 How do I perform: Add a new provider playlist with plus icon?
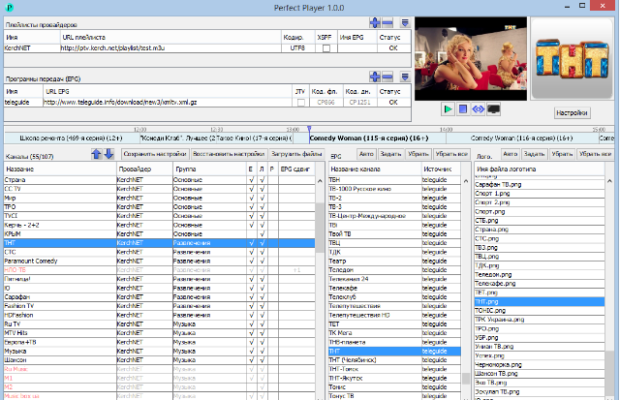pyautogui.click(x=374, y=23)
